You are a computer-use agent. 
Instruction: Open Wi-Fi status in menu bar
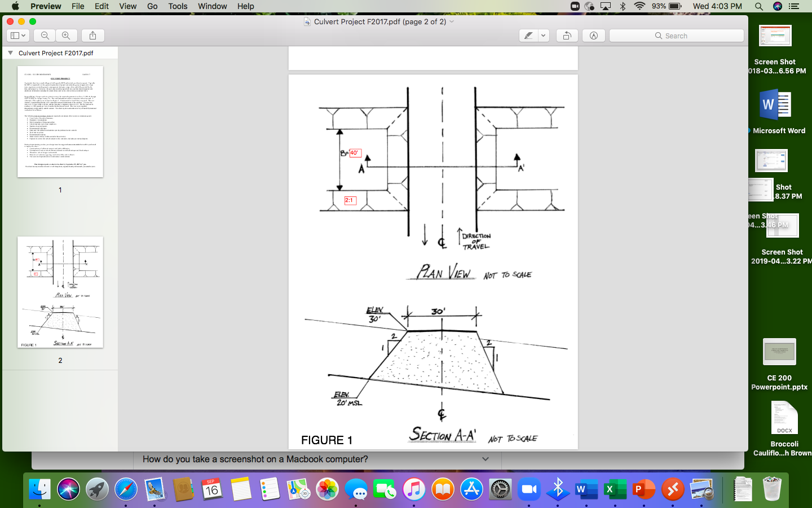(x=639, y=6)
